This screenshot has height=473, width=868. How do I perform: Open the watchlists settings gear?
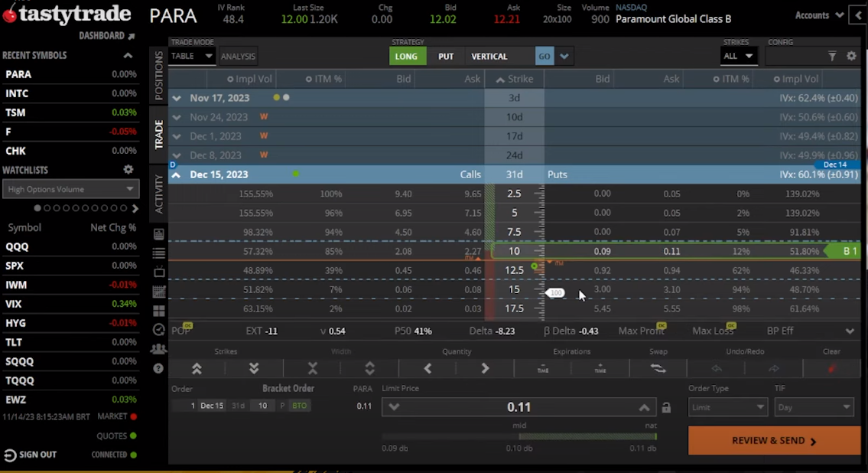pyautogui.click(x=128, y=170)
